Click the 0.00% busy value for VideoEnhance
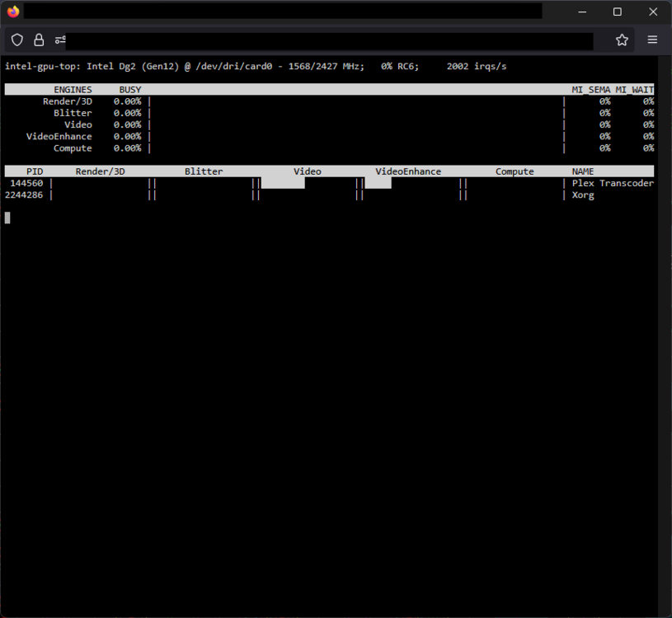 coord(127,136)
